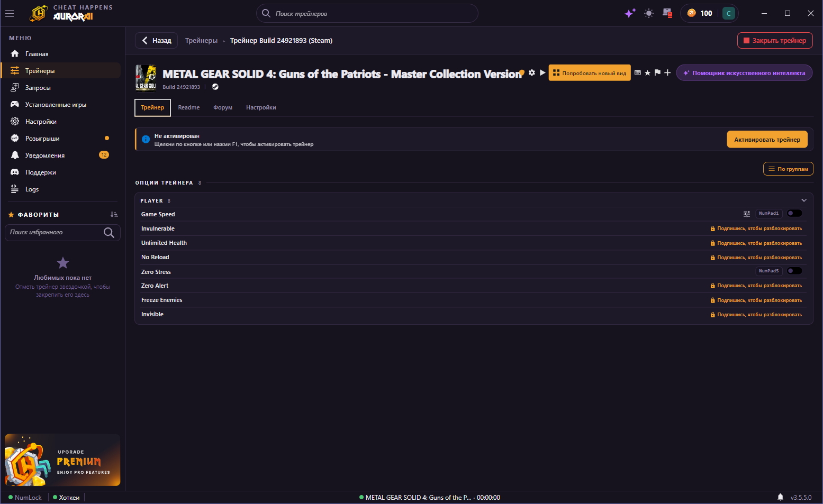
Task: Click the Build 24921893 label under title
Action: point(181,87)
